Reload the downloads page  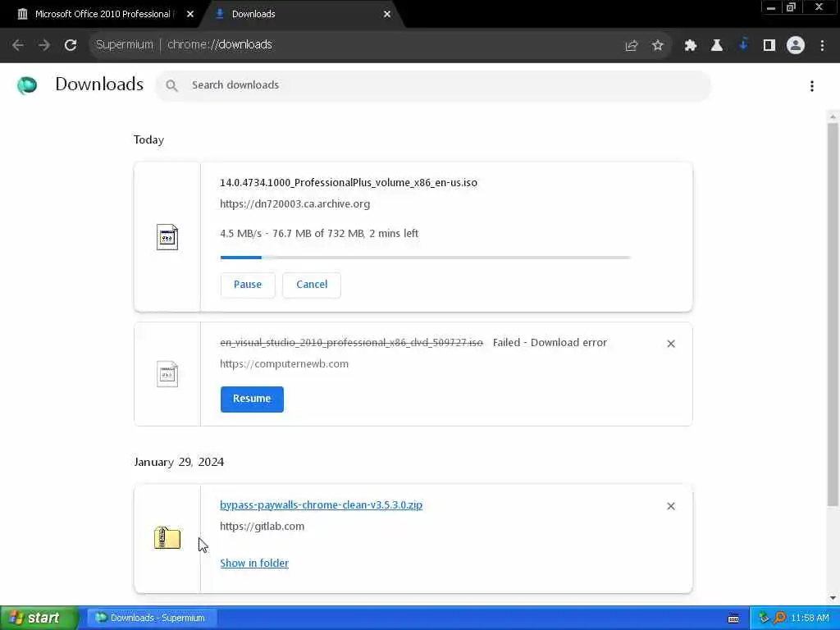point(71,45)
